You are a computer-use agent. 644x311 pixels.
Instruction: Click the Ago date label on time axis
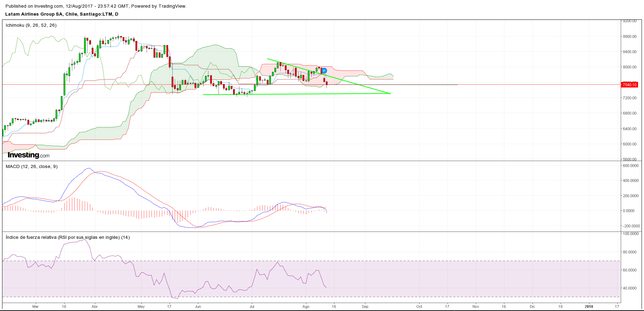[x=306, y=306]
